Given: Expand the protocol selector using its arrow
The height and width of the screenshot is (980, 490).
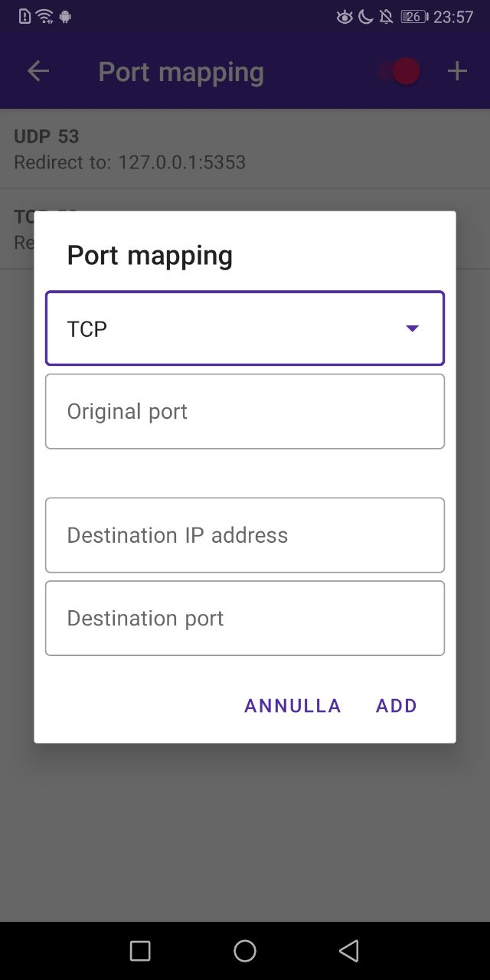Looking at the screenshot, I should coord(413,328).
